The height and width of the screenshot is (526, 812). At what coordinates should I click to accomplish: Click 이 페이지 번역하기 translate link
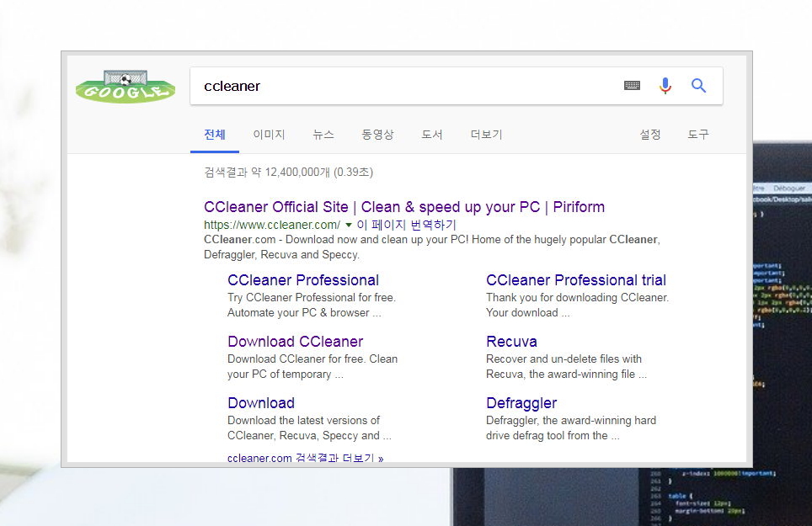click(407, 225)
